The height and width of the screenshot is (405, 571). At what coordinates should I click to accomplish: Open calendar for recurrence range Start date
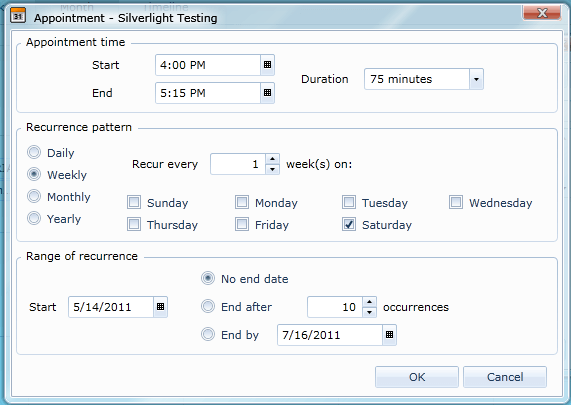(160, 307)
